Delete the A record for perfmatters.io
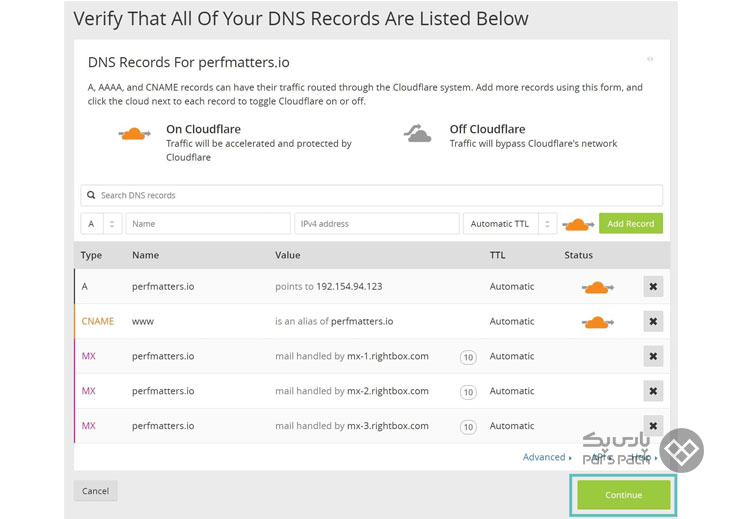The width and height of the screenshot is (750, 519). point(653,287)
